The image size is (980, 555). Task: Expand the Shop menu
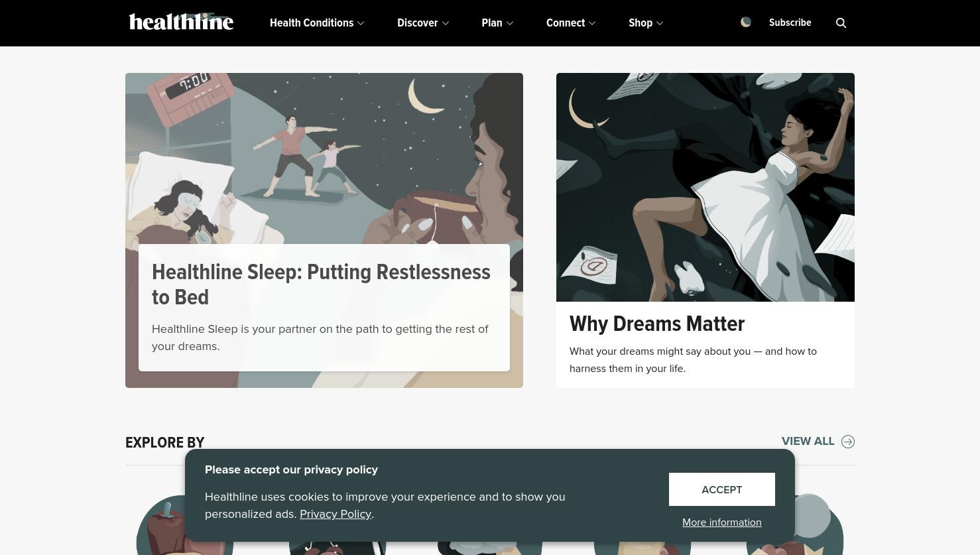tap(646, 23)
